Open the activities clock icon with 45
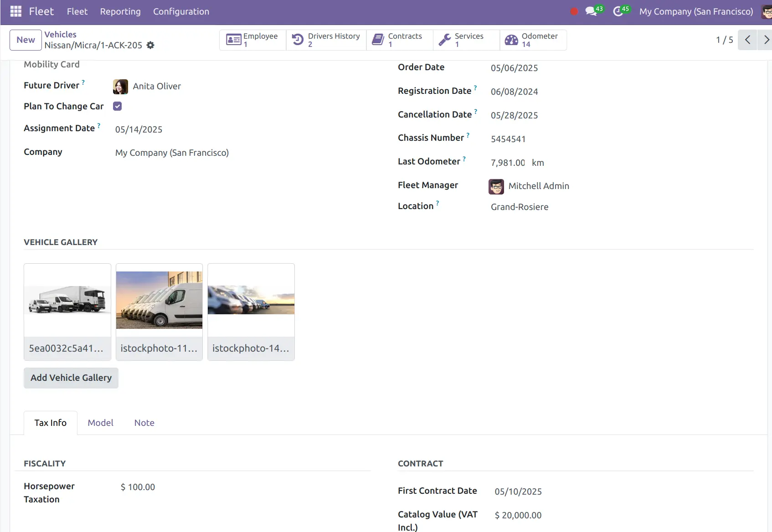The height and width of the screenshot is (532, 772). 621,11
